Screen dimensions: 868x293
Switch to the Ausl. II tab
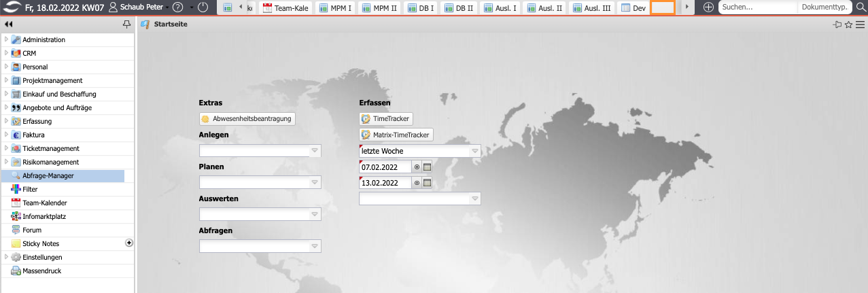click(545, 8)
